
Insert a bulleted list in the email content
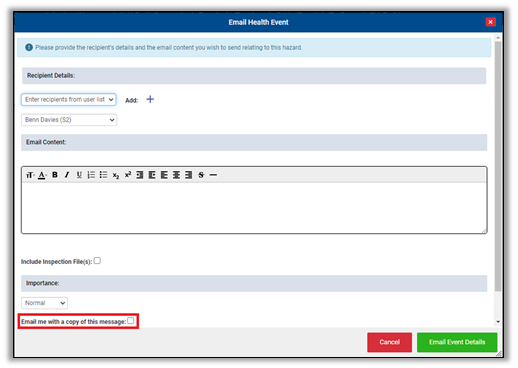pyautogui.click(x=103, y=175)
